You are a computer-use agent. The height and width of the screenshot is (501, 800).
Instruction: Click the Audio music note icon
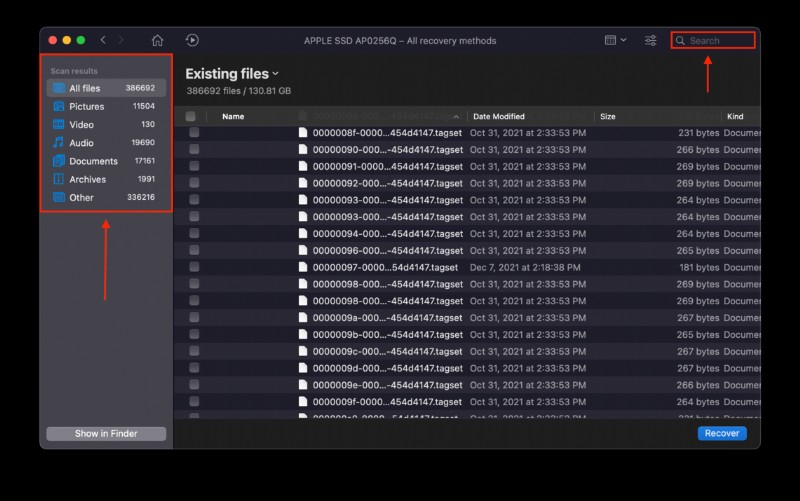pyautogui.click(x=59, y=142)
